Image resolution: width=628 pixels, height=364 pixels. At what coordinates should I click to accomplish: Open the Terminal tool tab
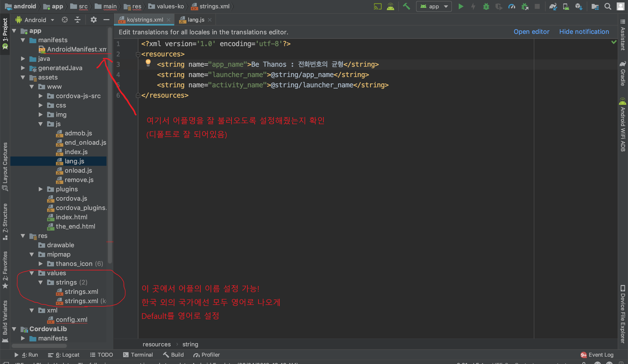(138, 354)
